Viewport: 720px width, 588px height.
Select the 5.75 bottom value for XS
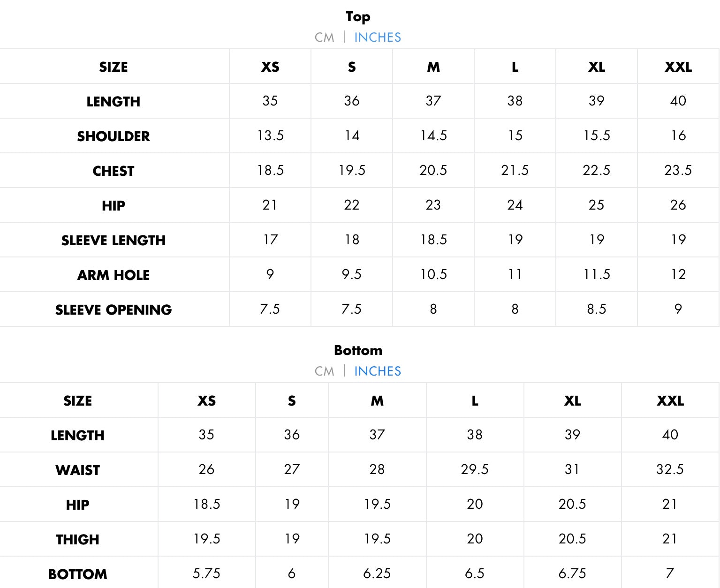pyautogui.click(x=206, y=573)
